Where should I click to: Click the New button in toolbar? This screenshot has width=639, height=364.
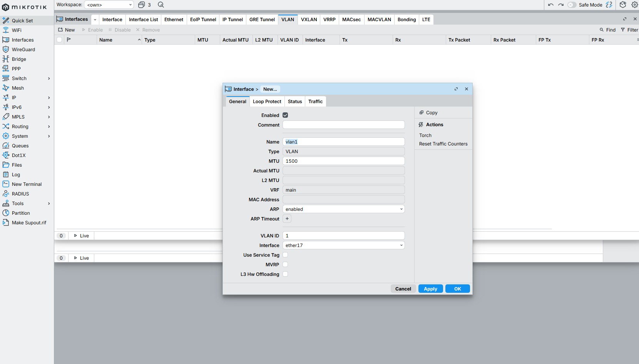[x=66, y=30]
